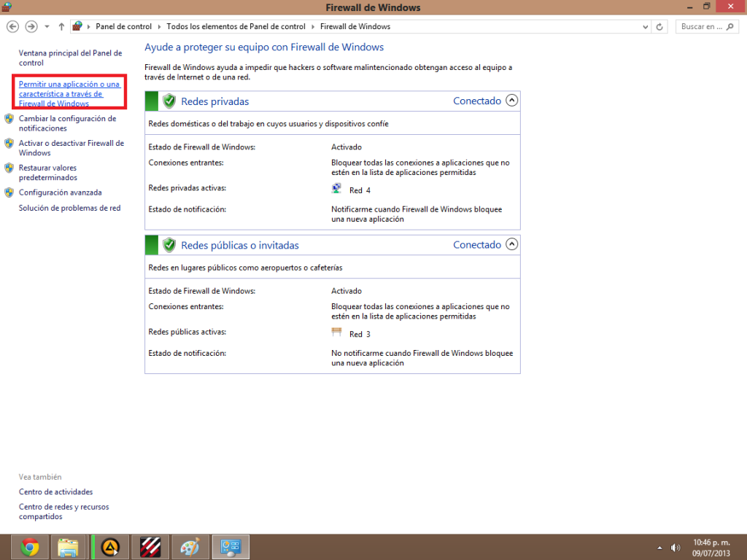
Task: Click shield icon beside 'Activar o desactivar Firewall'
Action: pos(9,144)
